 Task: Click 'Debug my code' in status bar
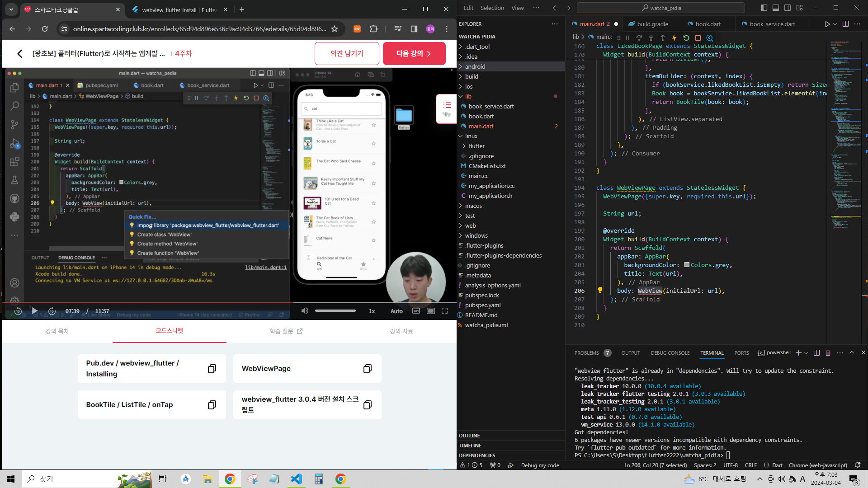pyautogui.click(x=540, y=465)
